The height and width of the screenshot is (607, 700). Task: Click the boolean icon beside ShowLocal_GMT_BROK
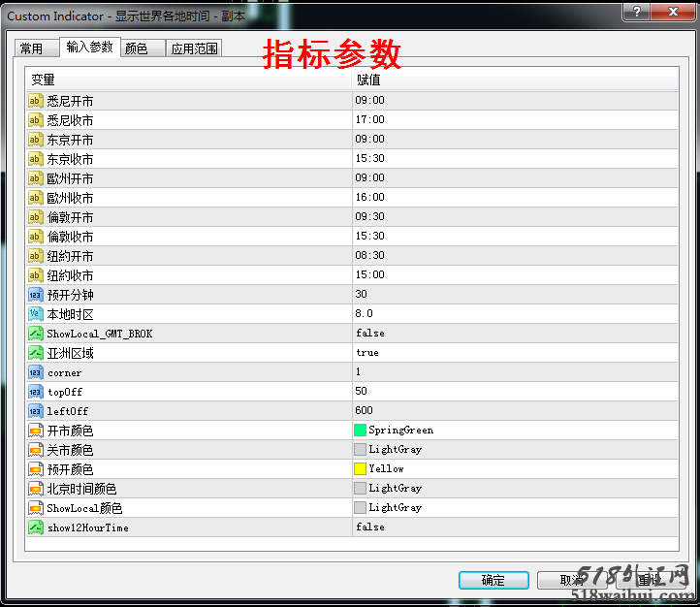point(35,334)
